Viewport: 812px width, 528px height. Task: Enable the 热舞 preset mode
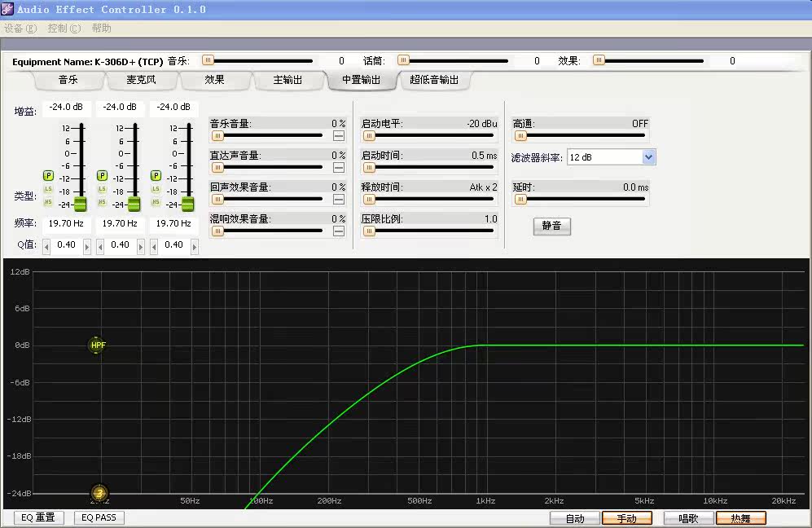(740, 518)
